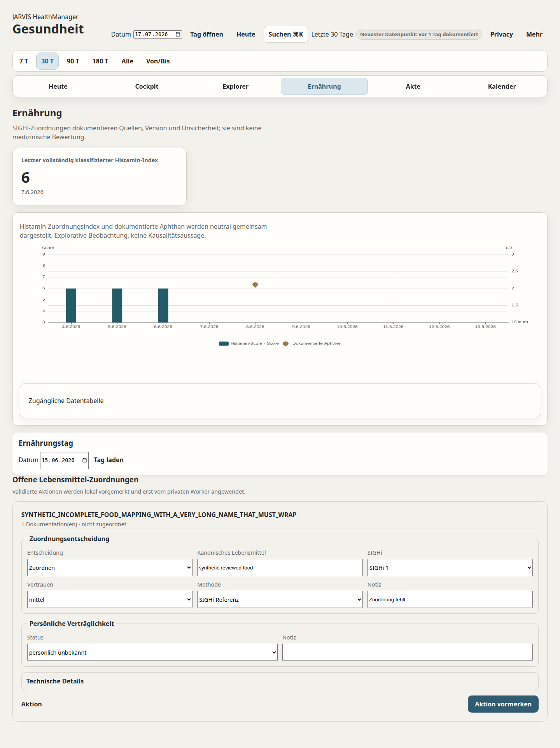Open Suchen ⌘K search
Screen dimensions: 560x748
(285, 34)
